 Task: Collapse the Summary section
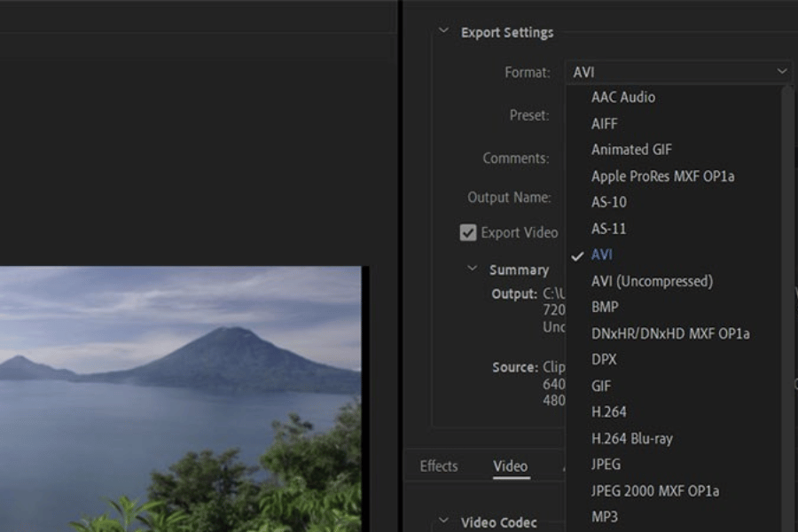pos(473,270)
